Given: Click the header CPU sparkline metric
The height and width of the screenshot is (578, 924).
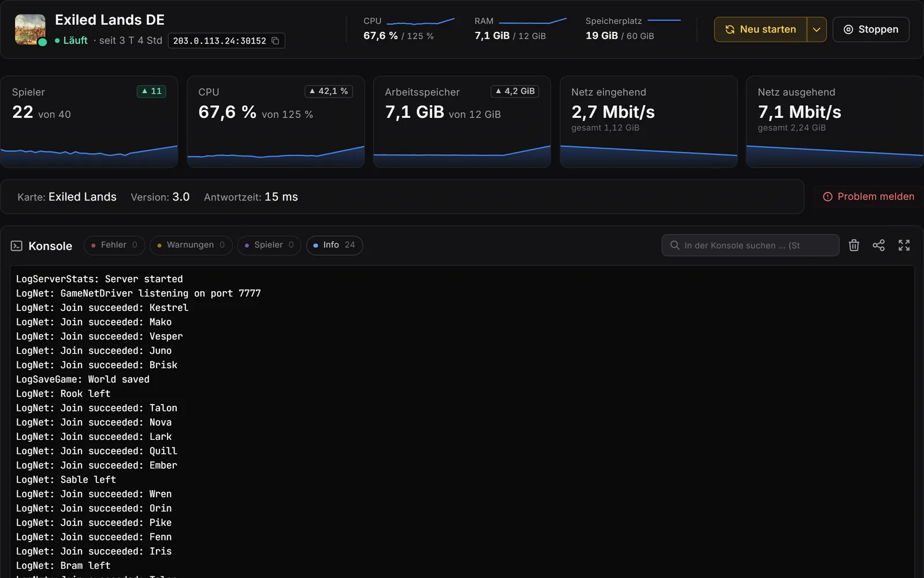Looking at the screenshot, I should [x=409, y=29].
